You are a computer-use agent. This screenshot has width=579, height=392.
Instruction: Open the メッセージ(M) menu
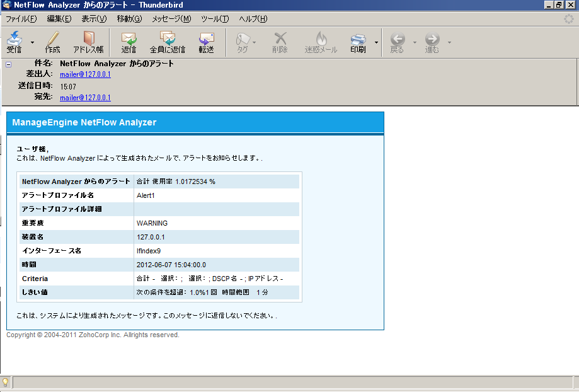[x=171, y=19]
